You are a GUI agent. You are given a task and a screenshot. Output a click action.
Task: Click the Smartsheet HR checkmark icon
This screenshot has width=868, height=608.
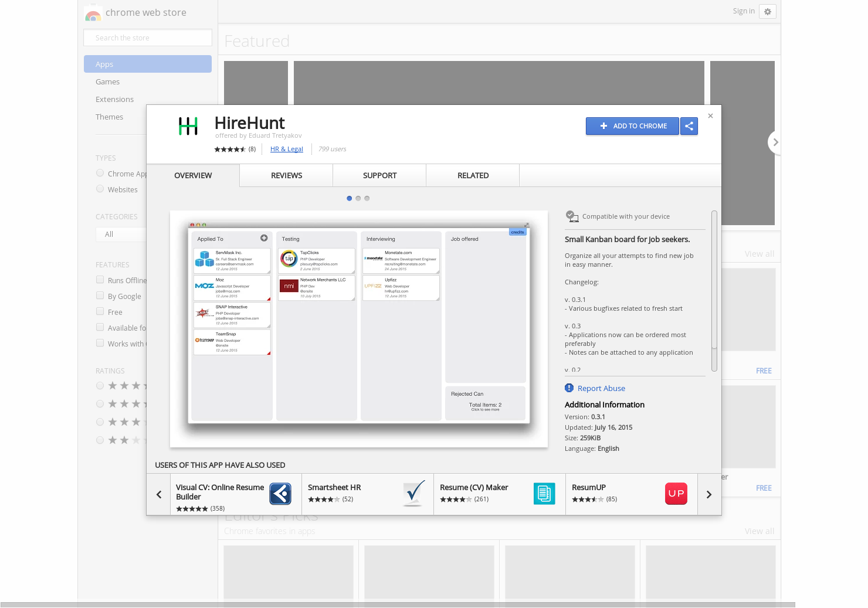[414, 494]
